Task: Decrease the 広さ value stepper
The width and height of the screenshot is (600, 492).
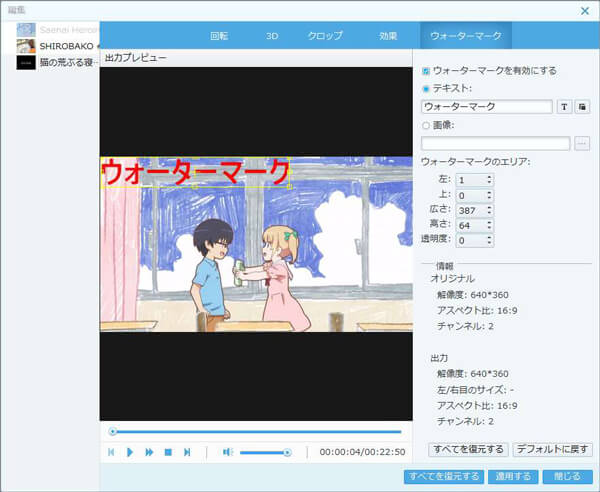Action: pos(489,213)
